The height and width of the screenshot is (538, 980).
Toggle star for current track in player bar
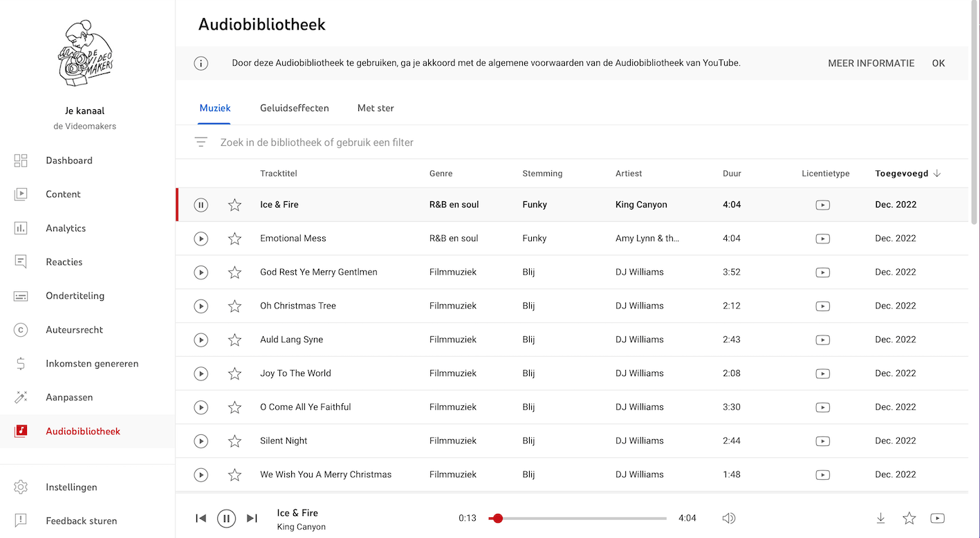909,518
